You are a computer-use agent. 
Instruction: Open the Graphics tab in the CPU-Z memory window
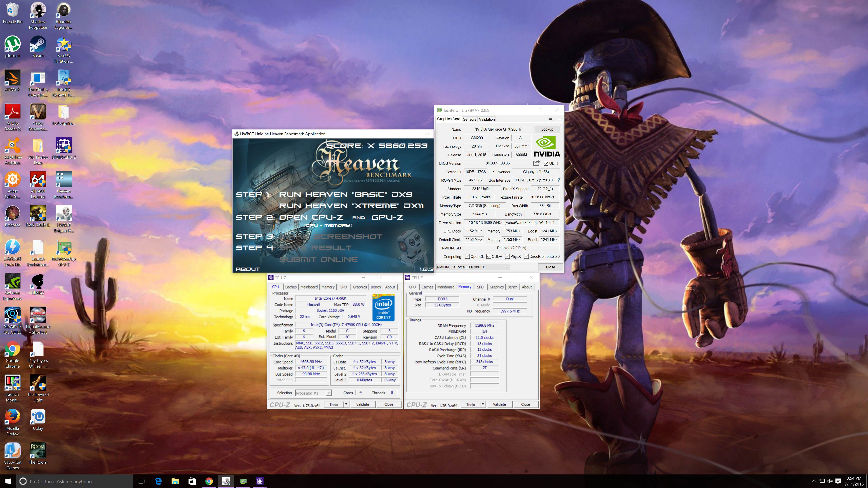pyautogui.click(x=496, y=287)
